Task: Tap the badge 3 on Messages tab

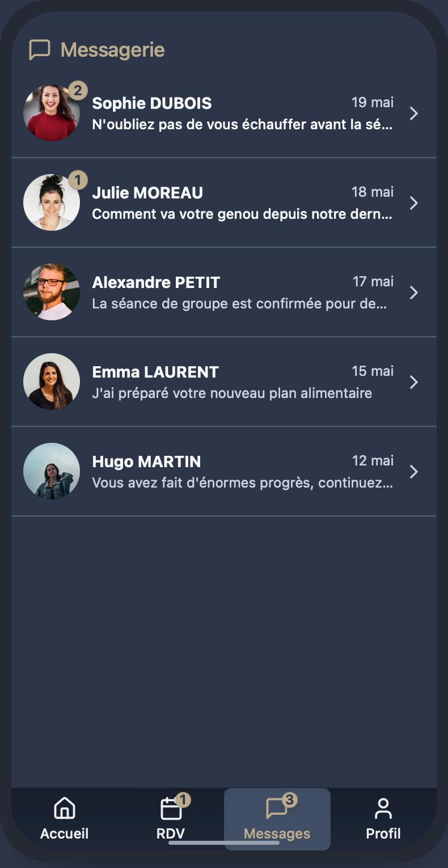Action: [289, 800]
